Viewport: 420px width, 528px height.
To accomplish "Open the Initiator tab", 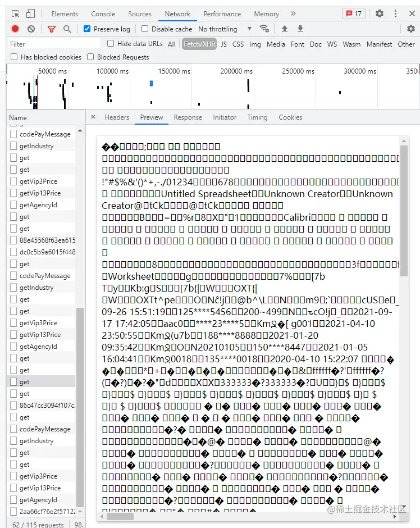I will point(225,117).
